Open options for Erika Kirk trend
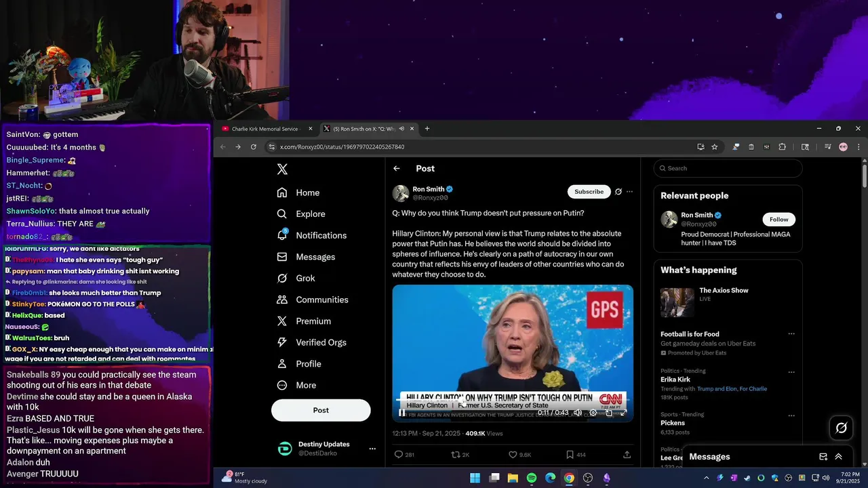868x488 pixels. pos(791,371)
